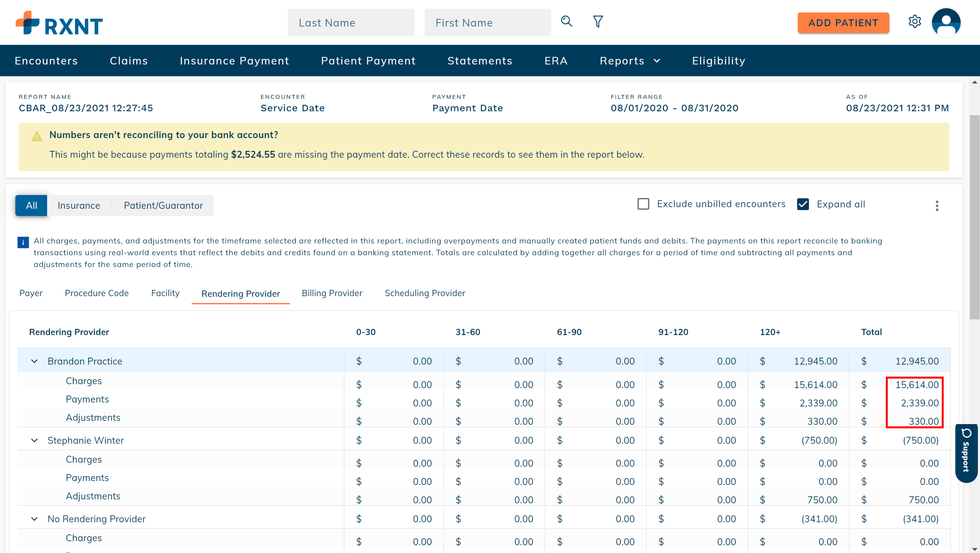
Task: Click the search magnifier icon
Action: [x=567, y=21]
